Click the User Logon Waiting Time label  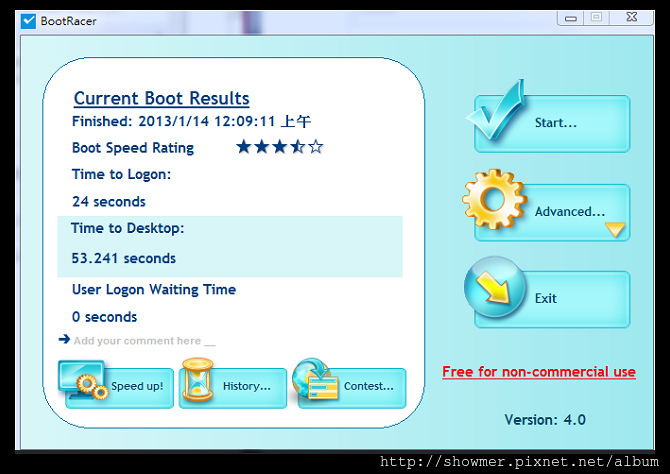[154, 290]
